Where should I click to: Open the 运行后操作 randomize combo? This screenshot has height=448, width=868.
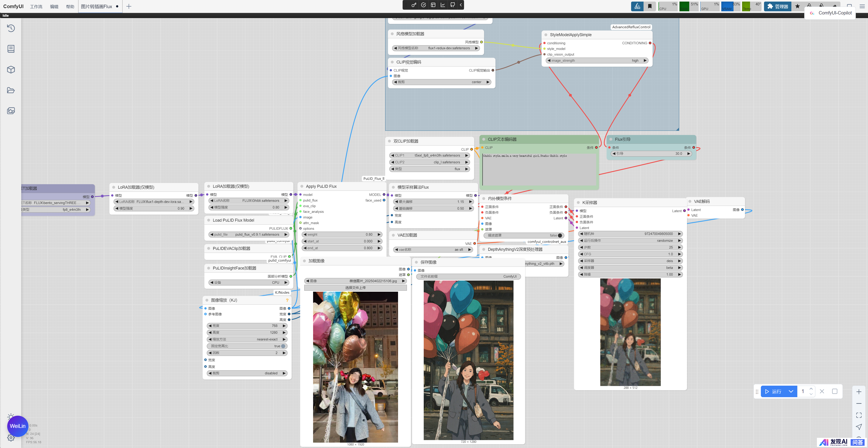click(x=630, y=241)
